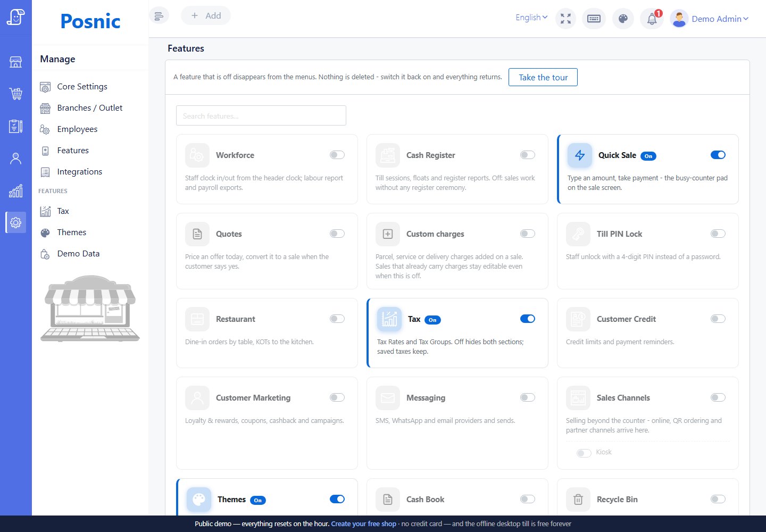Turn off the Tax feature toggle
This screenshot has height=532, width=766.
point(528,319)
